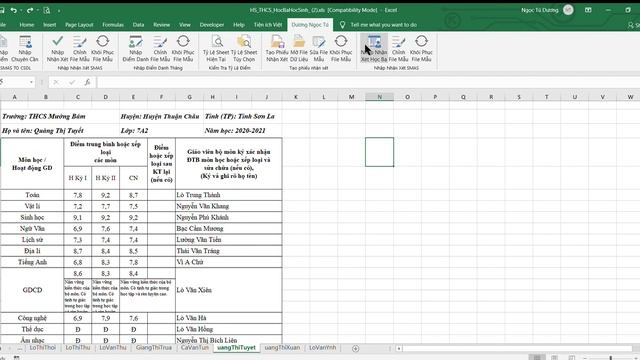Switch to the LoVanYnh sheet tab
Image resolution: width=640 pixels, height=360 pixels.
coord(322,348)
